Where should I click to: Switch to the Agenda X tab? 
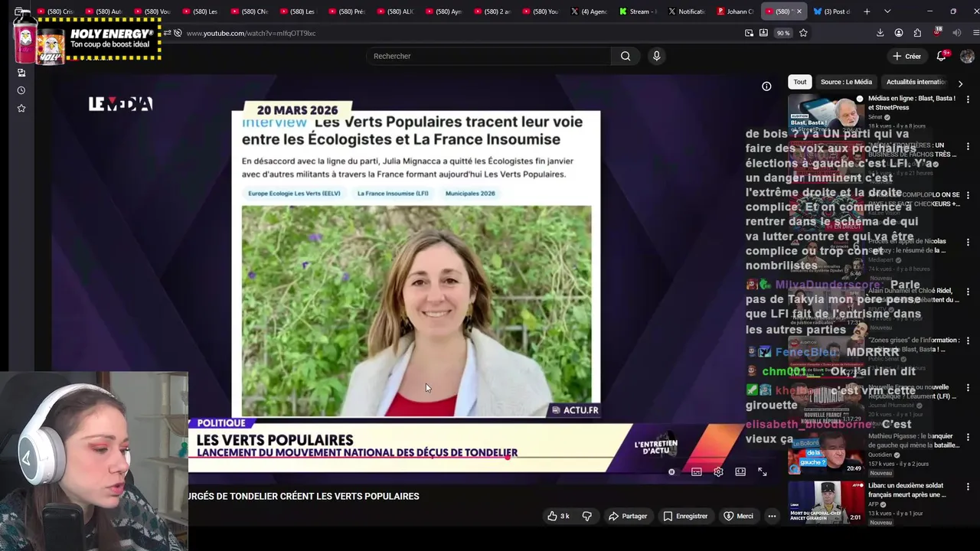[x=589, y=11]
